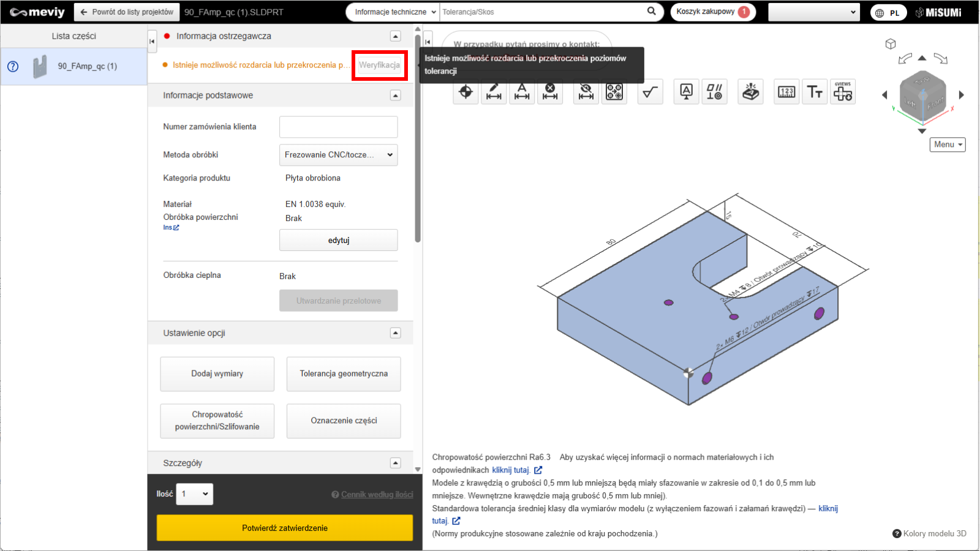Open Kolory modelu 3D color legend

pyautogui.click(x=929, y=533)
